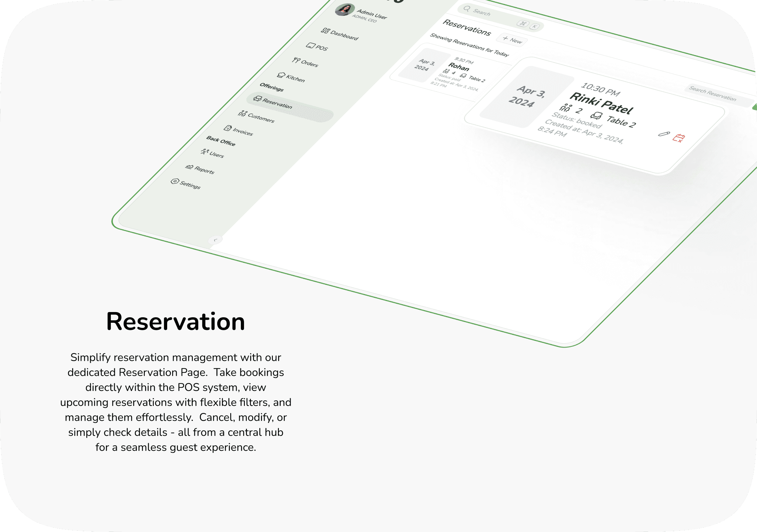Screen dimensions: 757x532
Task: Edit Rinki Patel reservation with pencil icon
Action: [x=664, y=134]
